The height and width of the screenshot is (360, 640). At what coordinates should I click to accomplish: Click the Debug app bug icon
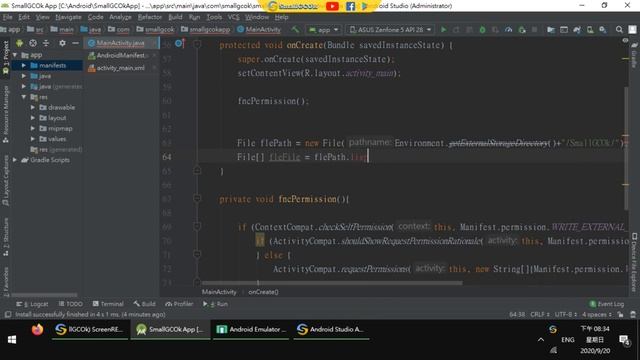click(482, 30)
